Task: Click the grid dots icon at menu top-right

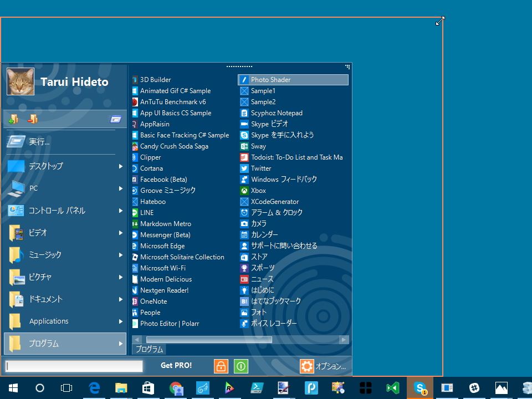Action: [x=347, y=67]
